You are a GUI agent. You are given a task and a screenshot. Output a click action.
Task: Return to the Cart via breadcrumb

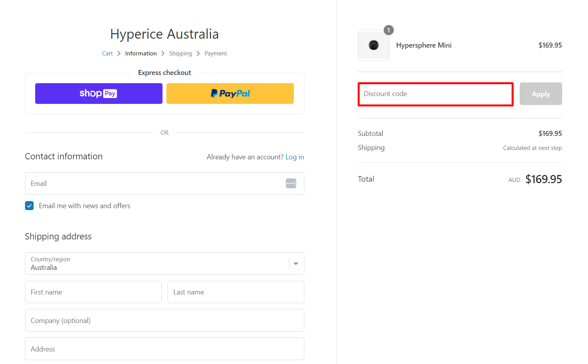tap(107, 53)
